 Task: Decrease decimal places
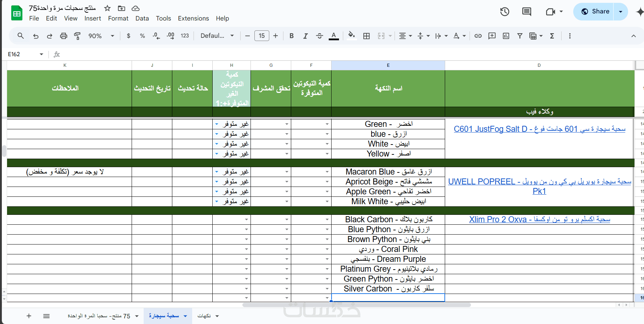pos(156,36)
